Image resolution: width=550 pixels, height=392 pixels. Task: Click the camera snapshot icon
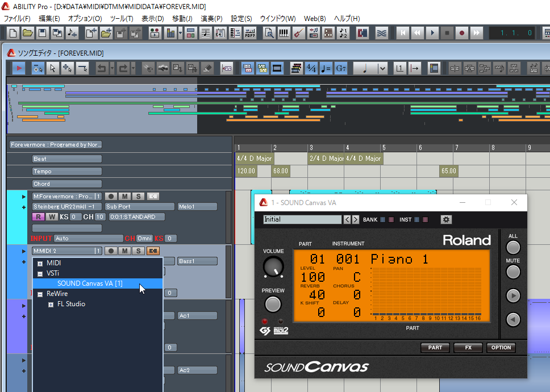coord(163,68)
